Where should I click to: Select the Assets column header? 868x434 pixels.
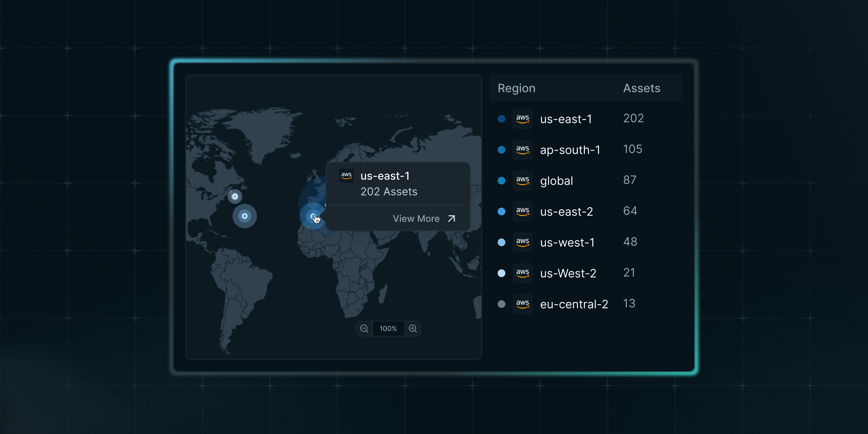pyautogui.click(x=642, y=88)
